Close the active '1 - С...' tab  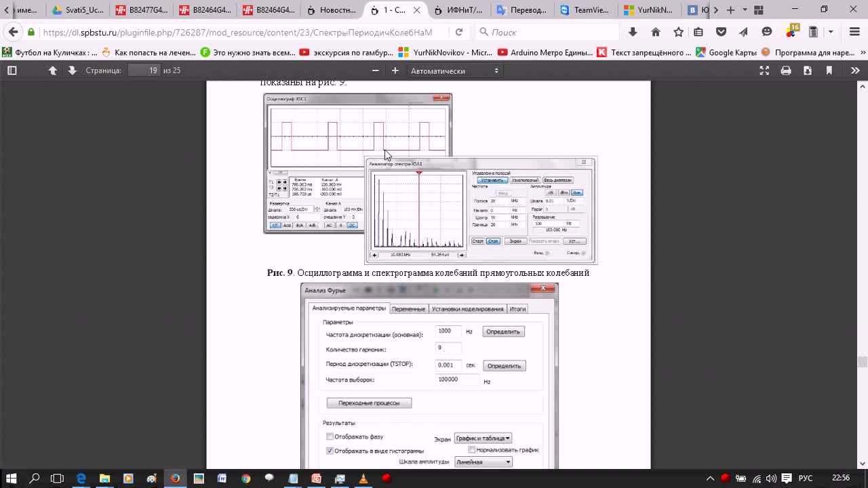click(416, 10)
